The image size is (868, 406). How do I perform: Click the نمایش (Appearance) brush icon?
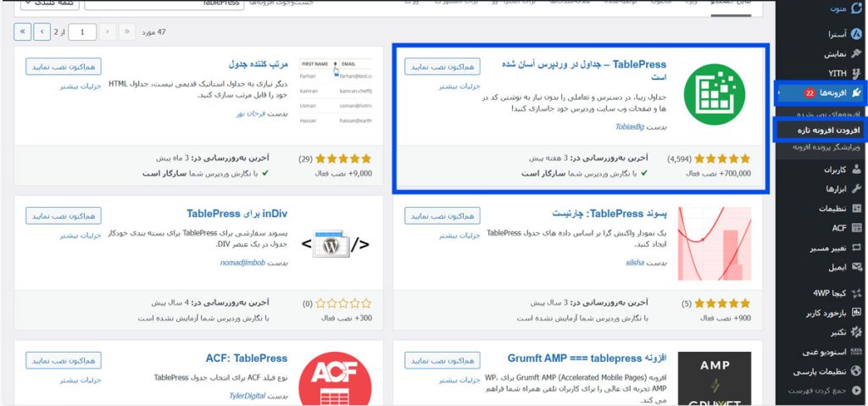(856, 53)
